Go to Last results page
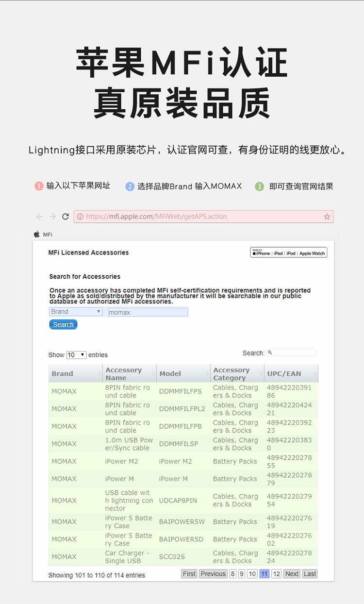The width and height of the screenshot is (364, 604). coord(310,574)
